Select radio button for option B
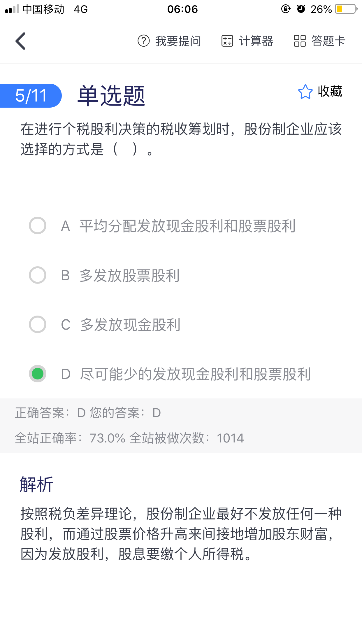Viewport: 362px width, 644px height. coord(38,275)
